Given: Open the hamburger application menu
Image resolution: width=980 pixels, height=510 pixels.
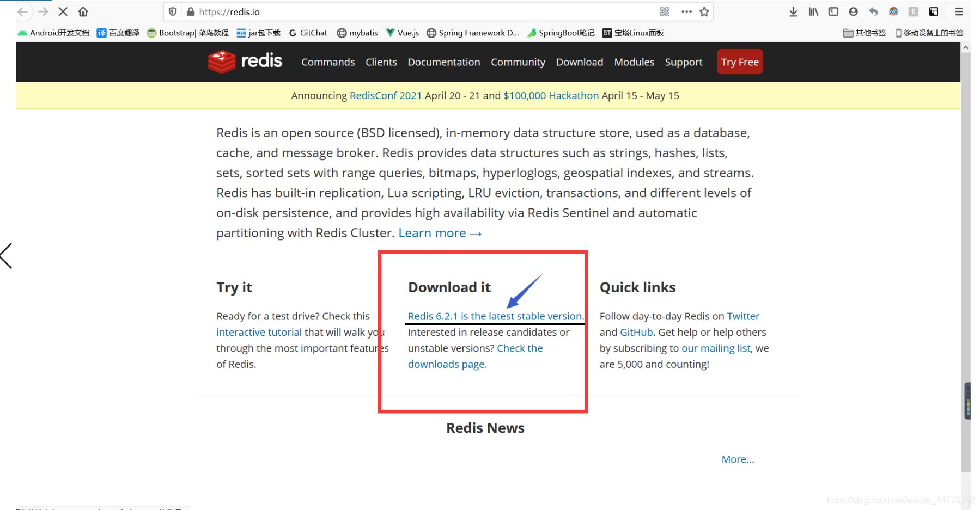Looking at the screenshot, I should pyautogui.click(x=959, y=11).
